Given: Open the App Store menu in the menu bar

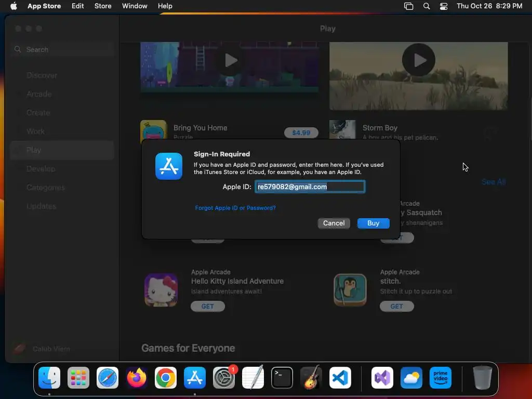Looking at the screenshot, I should 44,6.
